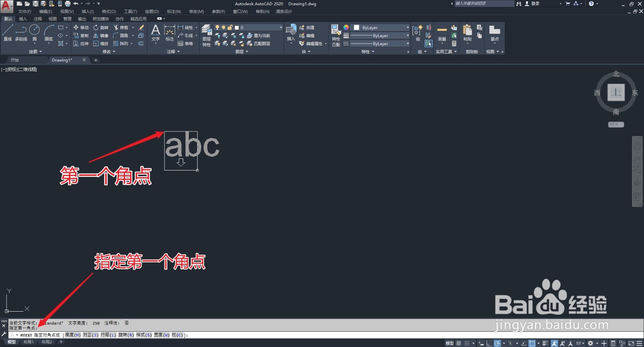
Task: Click the Rotate (旋转) tool
Action: point(101,27)
